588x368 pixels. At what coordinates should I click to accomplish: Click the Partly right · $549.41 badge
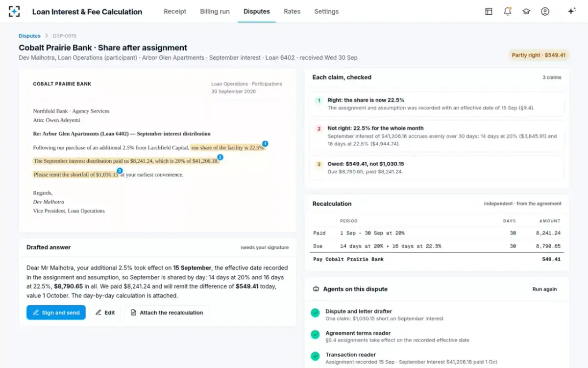539,55
